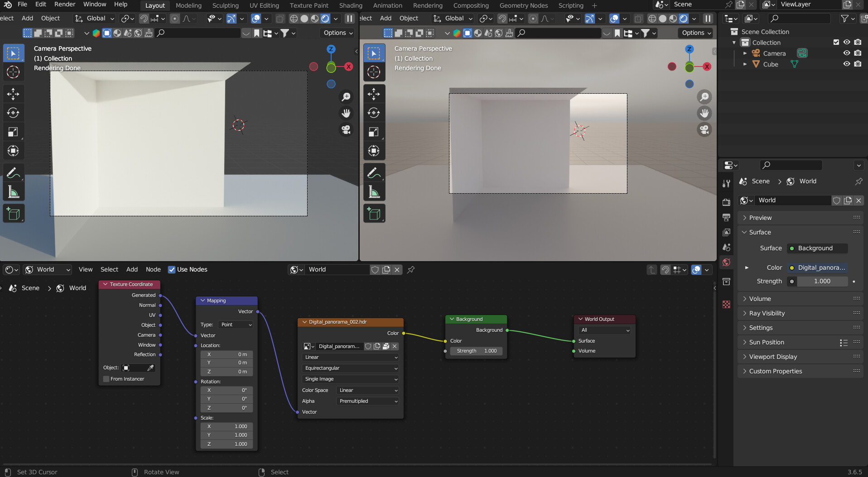Screen dimensions: 868x477
Task: Hide the Cube in outliner viewport
Action: tap(846, 64)
